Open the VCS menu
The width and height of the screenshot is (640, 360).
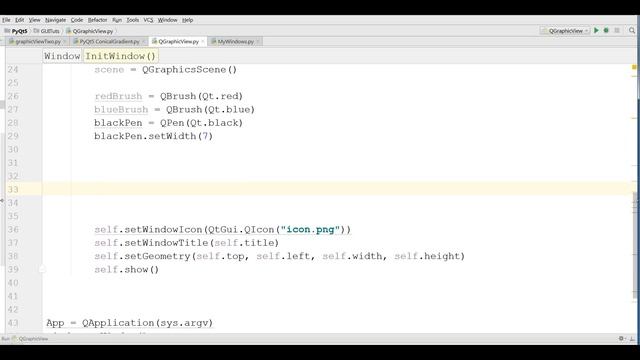(x=148, y=20)
